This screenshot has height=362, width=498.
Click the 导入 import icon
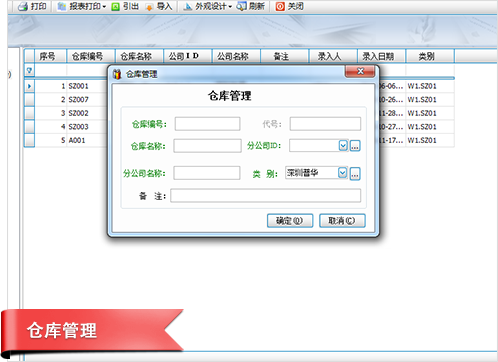click(149, 7)
